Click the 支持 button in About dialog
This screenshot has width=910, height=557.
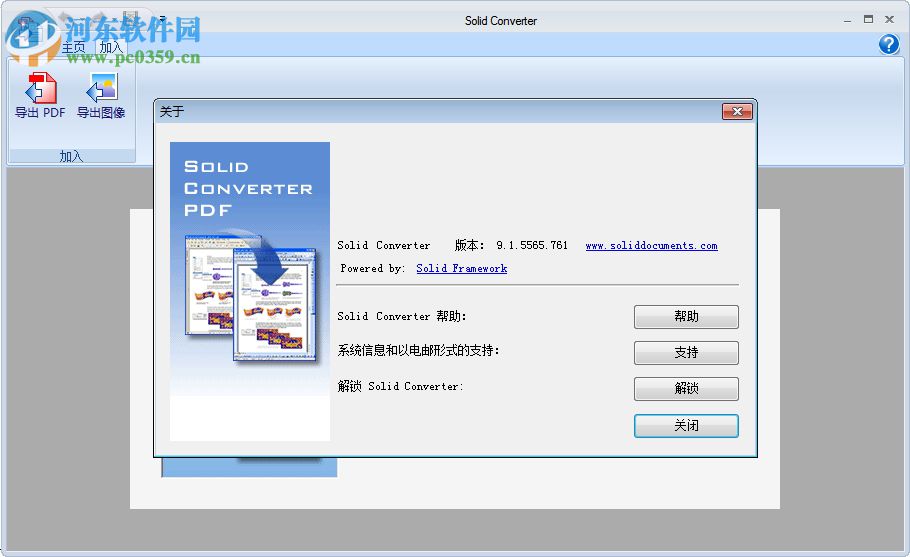(686, 353)
